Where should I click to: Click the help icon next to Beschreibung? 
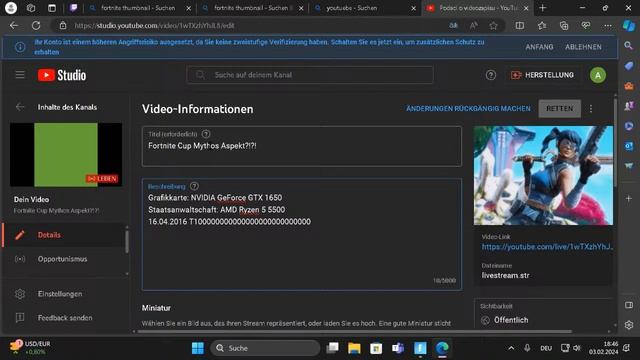[194, 186]
